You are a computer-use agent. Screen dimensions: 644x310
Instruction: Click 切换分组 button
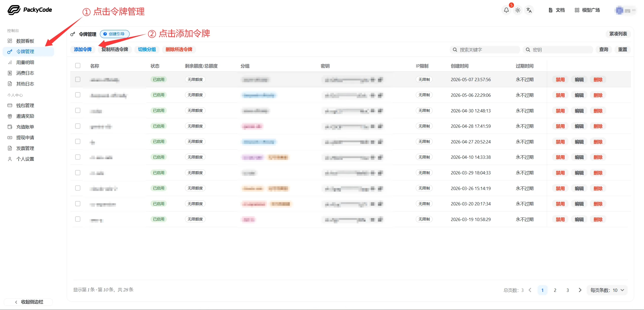pyautogui.click(x=147, y=49)
